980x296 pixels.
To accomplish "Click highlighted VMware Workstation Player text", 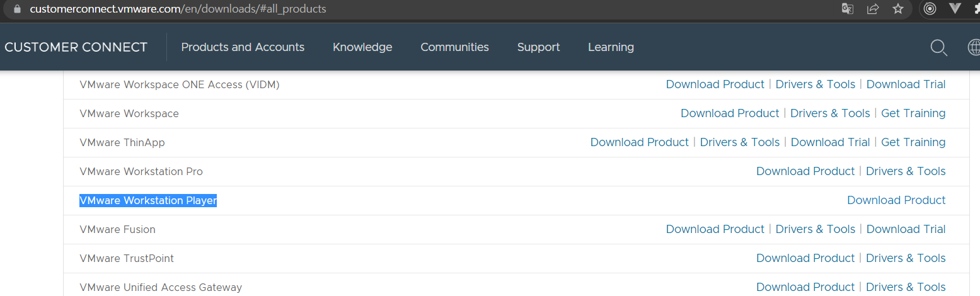I will tap(148, 200).
